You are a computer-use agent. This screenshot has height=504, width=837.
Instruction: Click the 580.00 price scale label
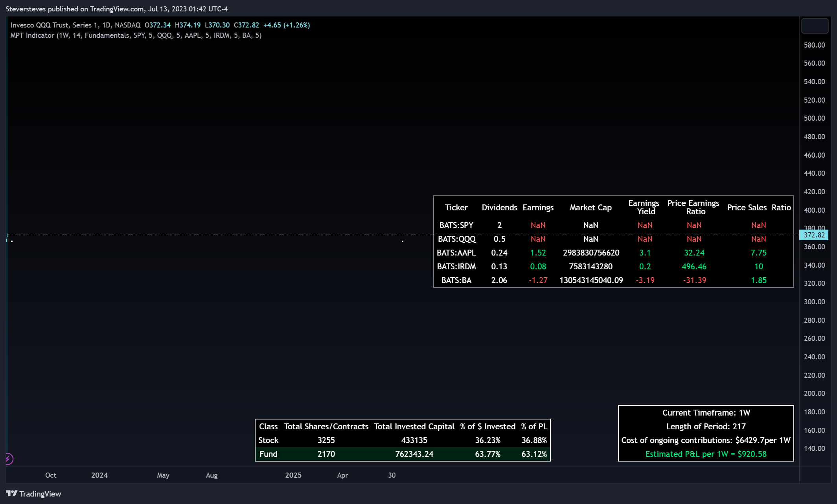tap(814, 45)
